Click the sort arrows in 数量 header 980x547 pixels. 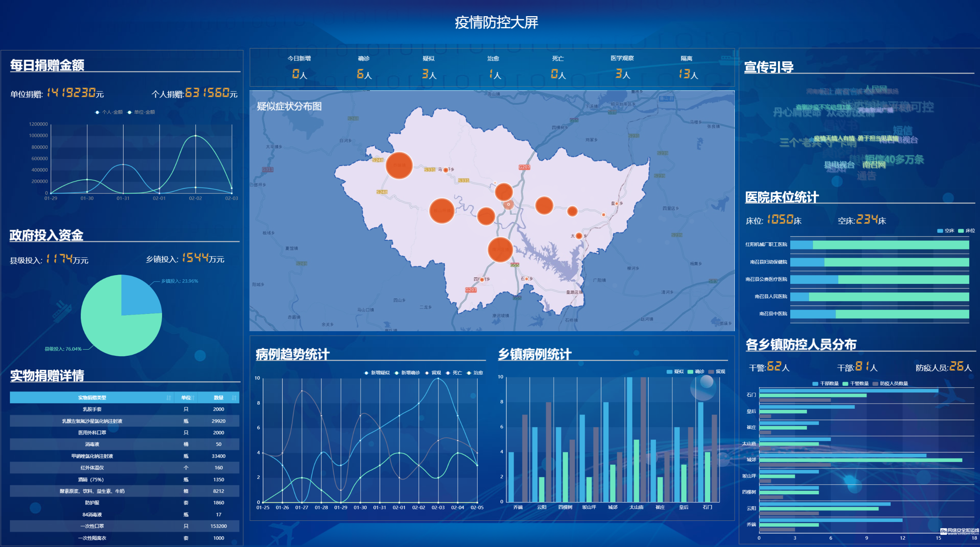click(234, 398)
